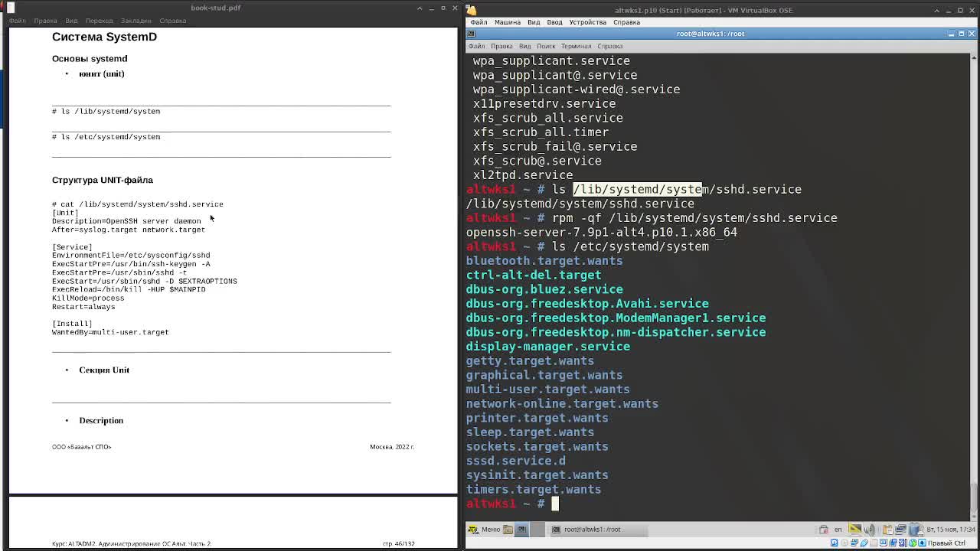Click sshd.service path in PDF cat command

[151, 204]
